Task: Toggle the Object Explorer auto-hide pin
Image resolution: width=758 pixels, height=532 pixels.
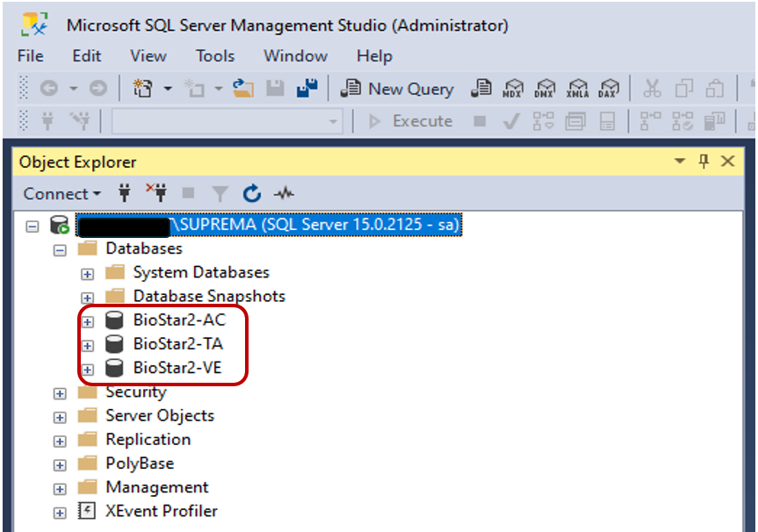Action: 704,161
